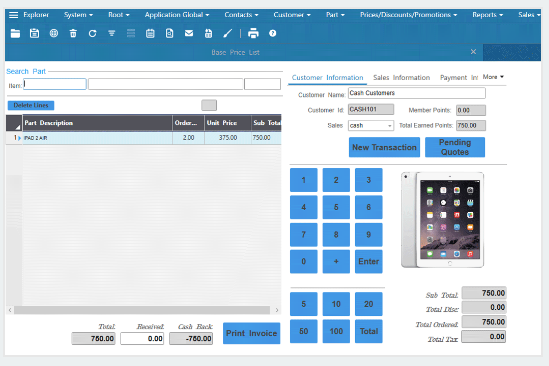Click the Unit Price column header
Image resolution: width=549 pixels, height=366 pixels.
228,123
